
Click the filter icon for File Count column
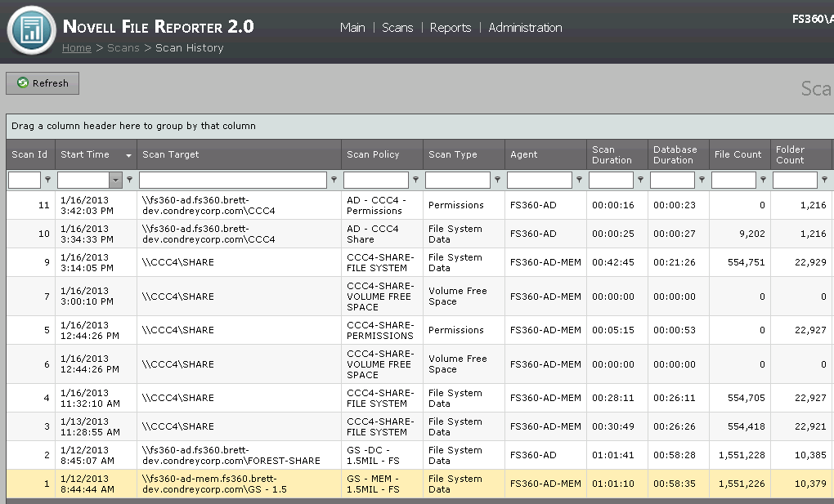[x=763, y=180]
